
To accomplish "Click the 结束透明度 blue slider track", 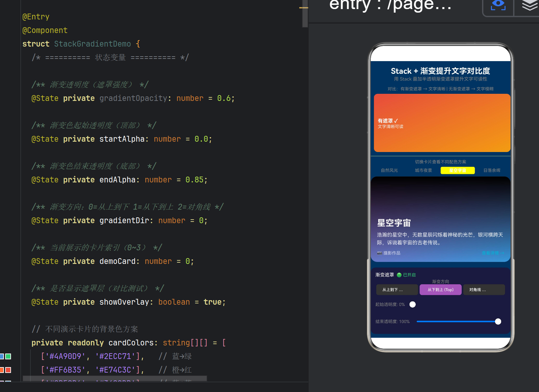I will (x=457, y=321).
